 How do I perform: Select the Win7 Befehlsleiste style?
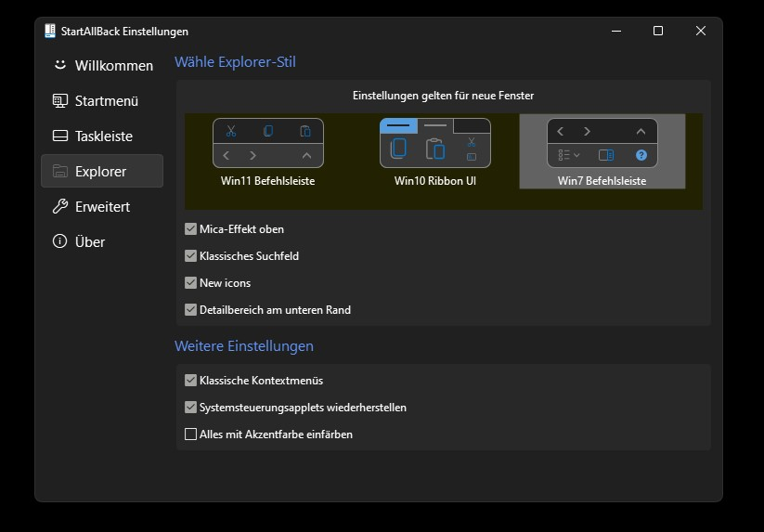(602, 151)
